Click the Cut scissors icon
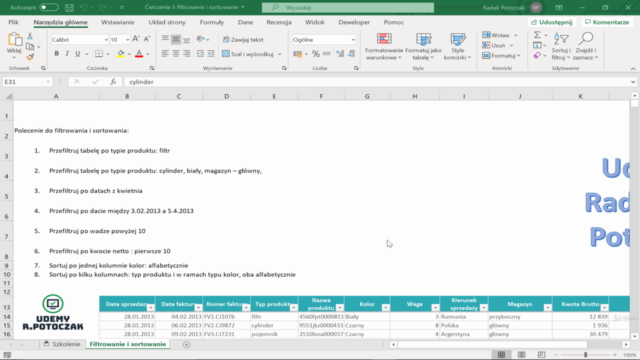640x360 pixels. (30, 37)
